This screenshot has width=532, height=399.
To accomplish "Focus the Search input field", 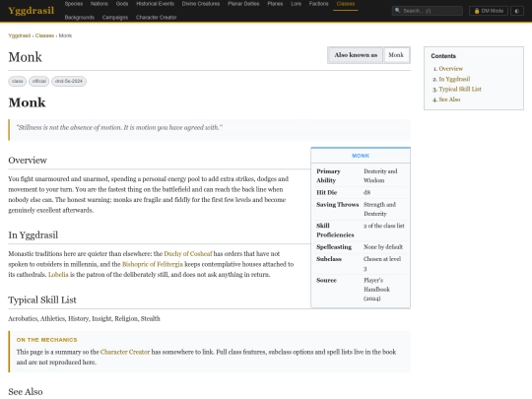I will click(428, 11).
